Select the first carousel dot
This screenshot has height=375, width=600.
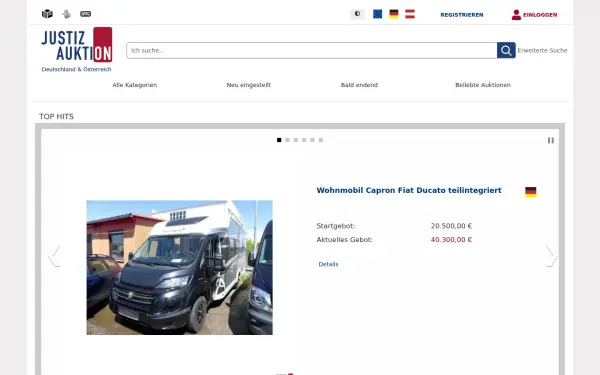coord(279,140)
